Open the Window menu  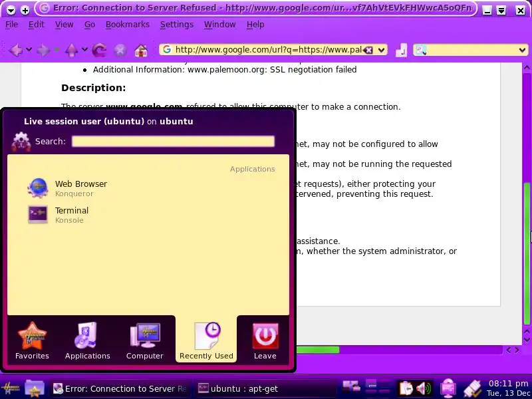click(x=220, y=25)
